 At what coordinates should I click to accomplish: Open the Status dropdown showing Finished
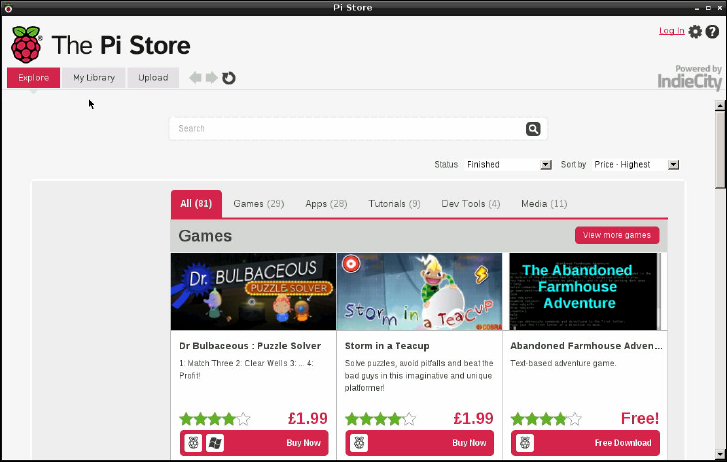(x=508, y=164)
